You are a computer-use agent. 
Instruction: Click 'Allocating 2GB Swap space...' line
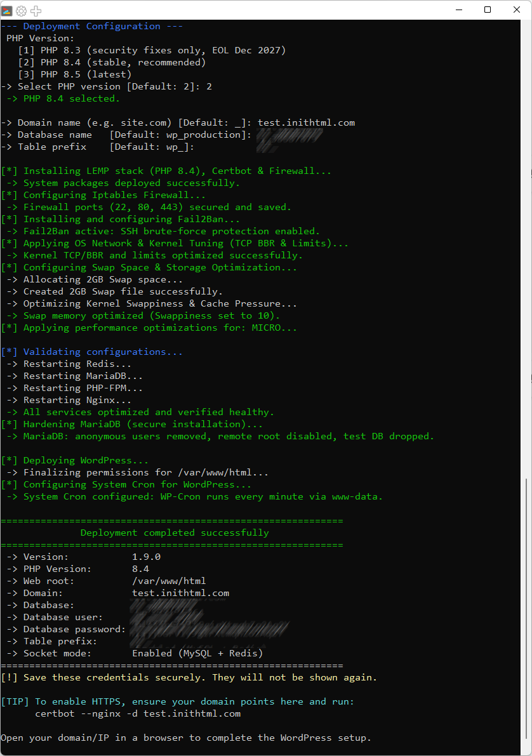pos(95,279)
